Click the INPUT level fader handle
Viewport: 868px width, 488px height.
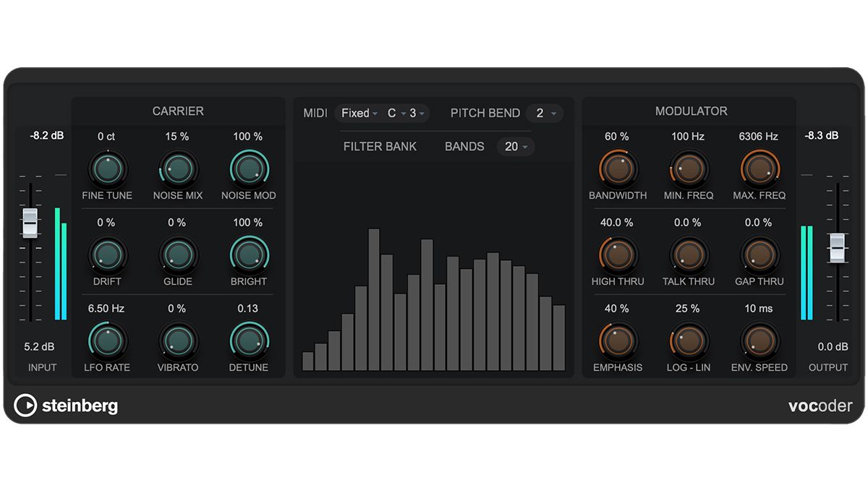30,223
